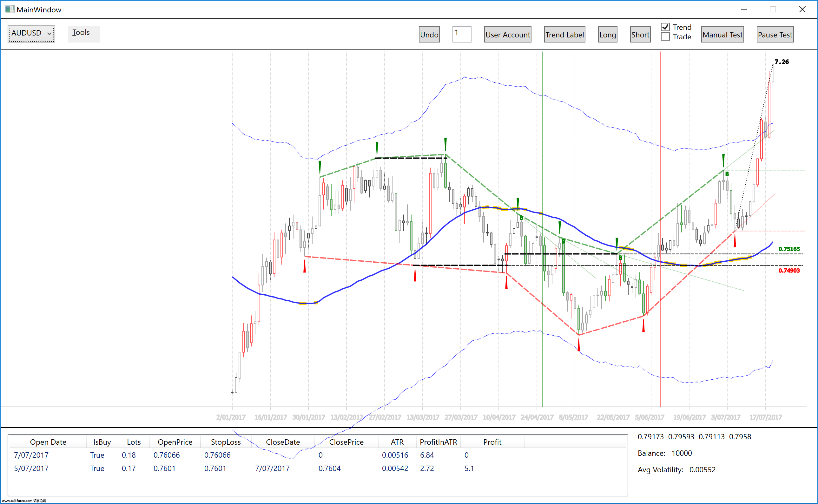
Task: Focus the input field containing 1
Action: (462, 34)
